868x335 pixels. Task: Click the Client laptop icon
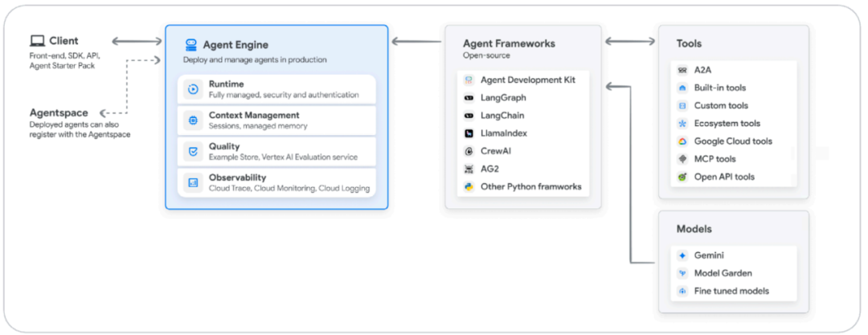coord(37,40)
